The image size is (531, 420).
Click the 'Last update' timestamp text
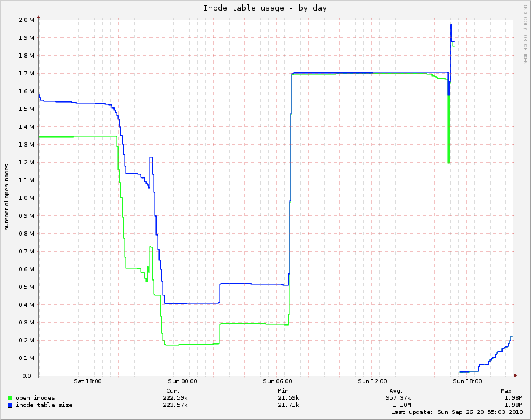point(457,412)
